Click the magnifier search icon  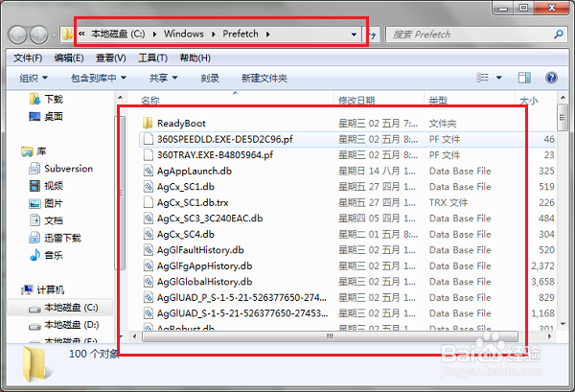[x=559, y=35]
